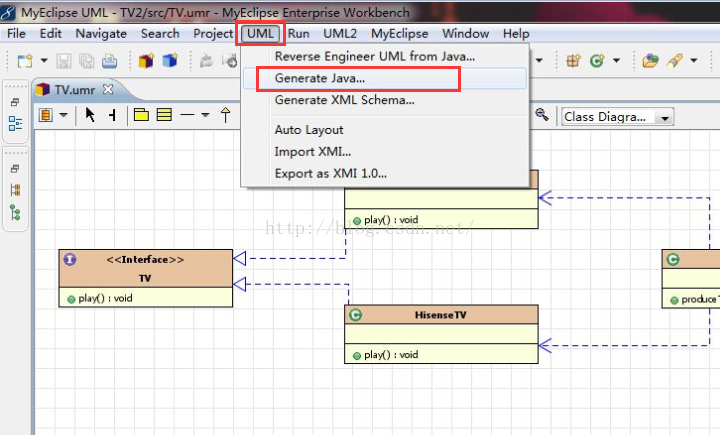This screenshot has width=720, height=435.
Task: Select the yellow Package tool
Action: coord(141,114)
